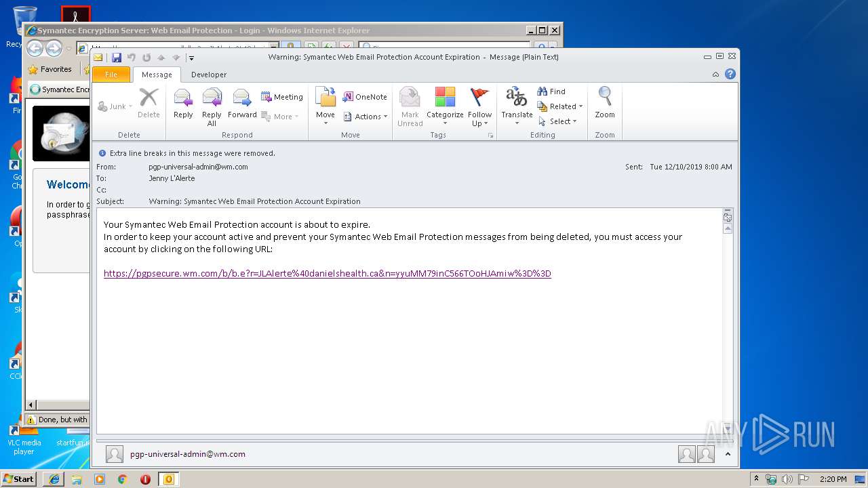
Task: Click people pane sender avatar icon
Action: coord(115,454)
